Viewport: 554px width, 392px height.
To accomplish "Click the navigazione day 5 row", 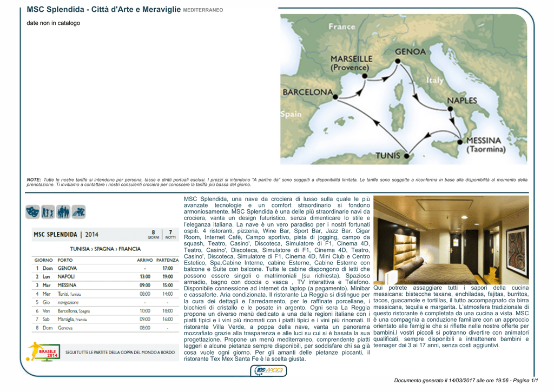I will pyautogui.click(x=105, y=302).
